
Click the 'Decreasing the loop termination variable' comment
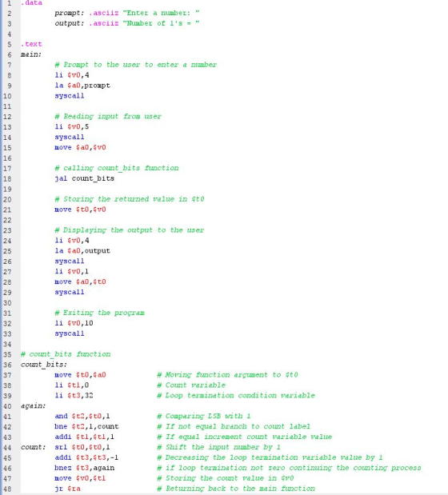click(x=270, y=457)
